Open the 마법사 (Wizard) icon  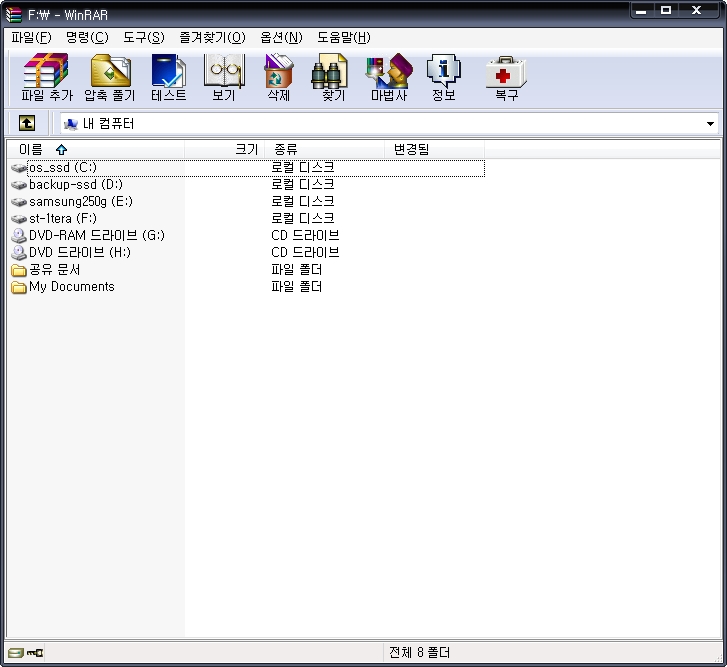point(389,70)
